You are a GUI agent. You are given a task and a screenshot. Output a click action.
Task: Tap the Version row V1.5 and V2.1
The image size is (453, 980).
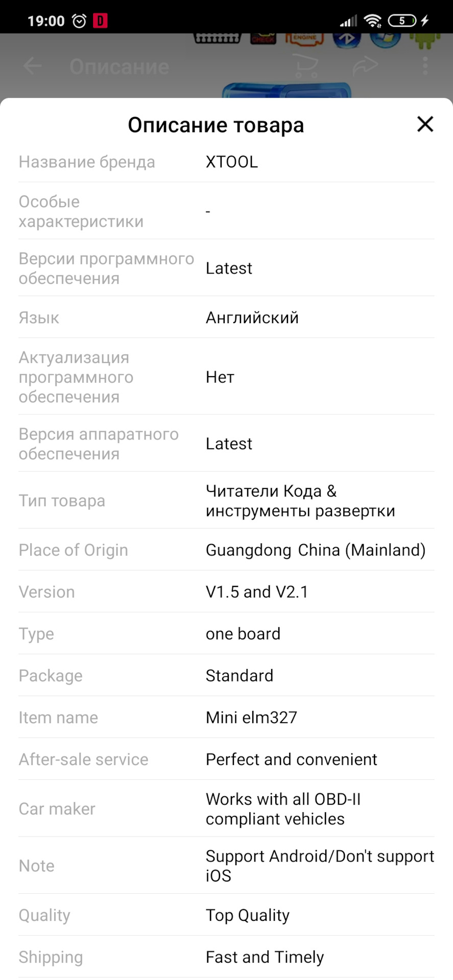tap(257, 592)
